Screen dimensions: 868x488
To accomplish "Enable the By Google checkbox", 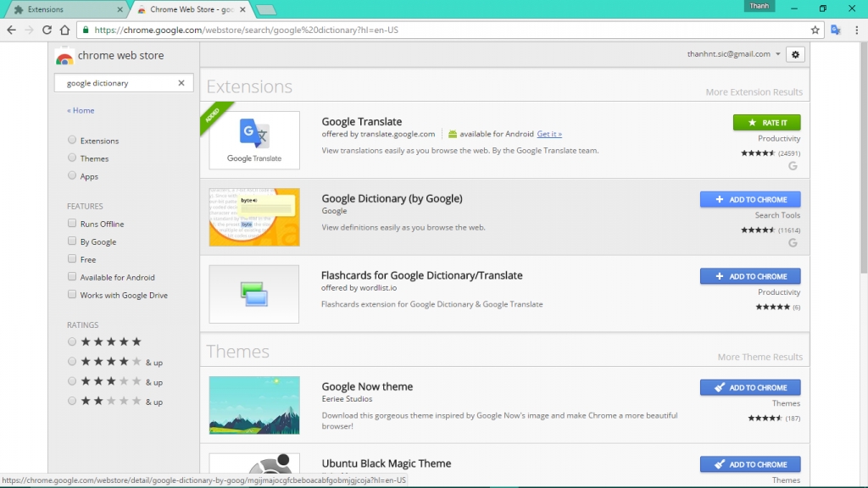I will 72,241.
